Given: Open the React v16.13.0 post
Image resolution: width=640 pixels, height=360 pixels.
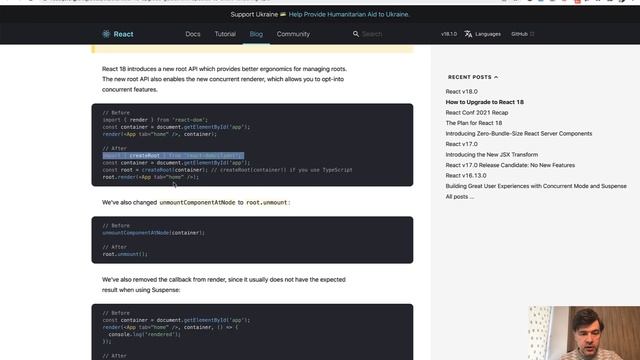Looking at the screenshot, I should pos(466,176).
